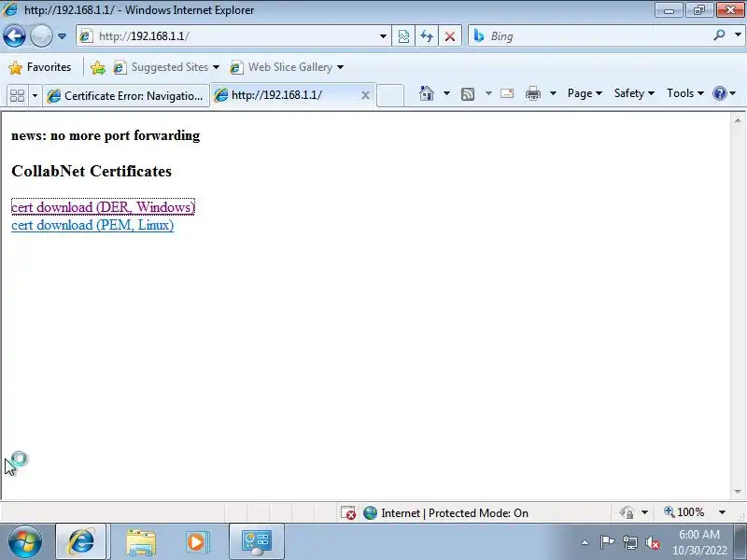This screenshot has width=747, height=560.
Task: Click the Add to Favorites Bar icon
Action: coord(98,67)
